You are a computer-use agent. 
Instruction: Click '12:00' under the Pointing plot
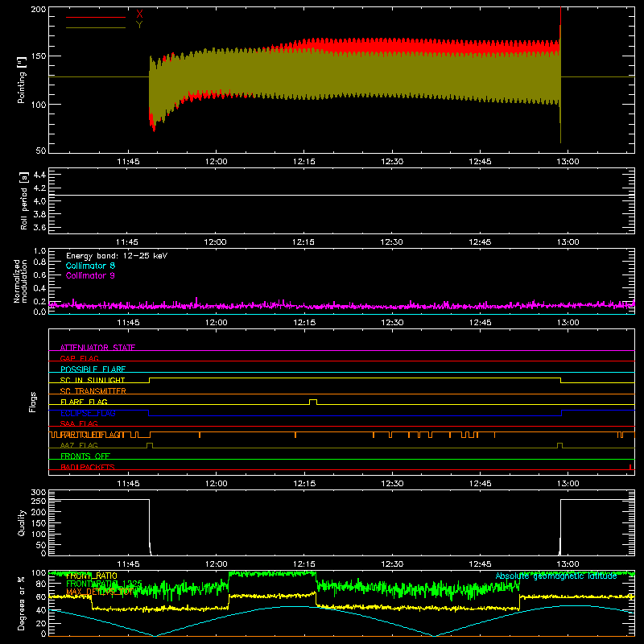(216, 162)
